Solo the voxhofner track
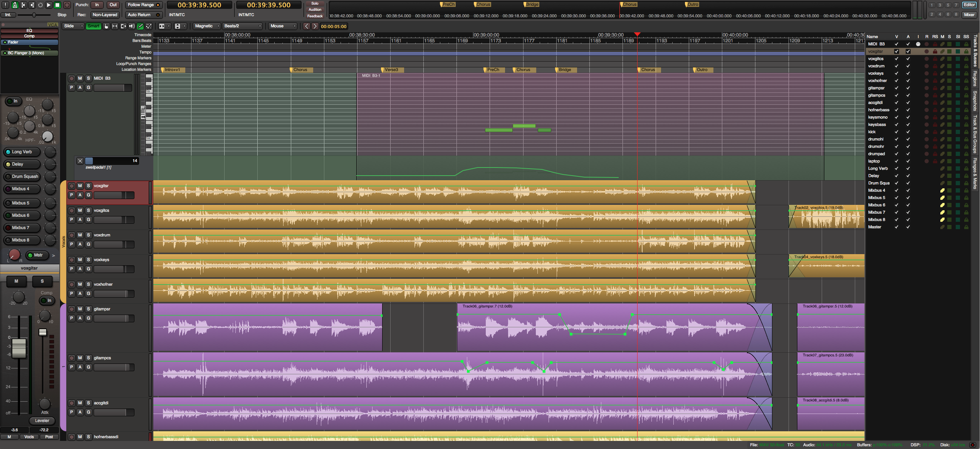The image size is (980, 449). coord(88,285)
